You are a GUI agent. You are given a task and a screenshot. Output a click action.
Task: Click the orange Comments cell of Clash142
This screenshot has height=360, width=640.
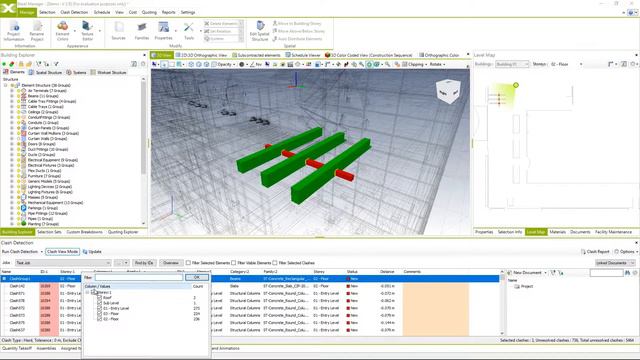coord(436,286)
